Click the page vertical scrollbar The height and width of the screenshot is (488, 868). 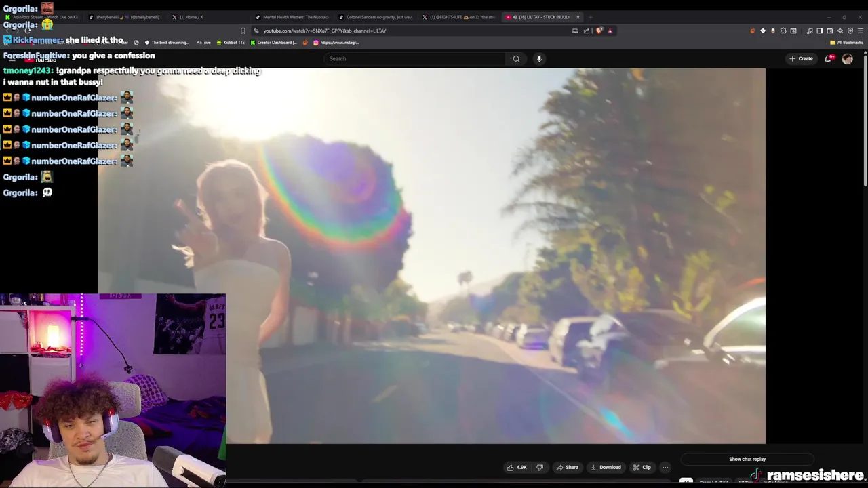tap(865, 122)
